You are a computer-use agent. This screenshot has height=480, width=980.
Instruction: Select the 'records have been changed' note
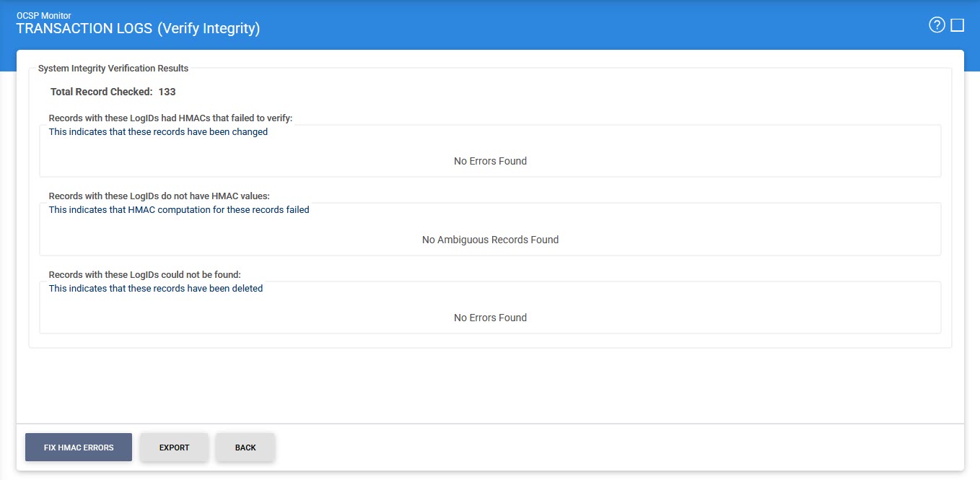click(x=158, y=132)
